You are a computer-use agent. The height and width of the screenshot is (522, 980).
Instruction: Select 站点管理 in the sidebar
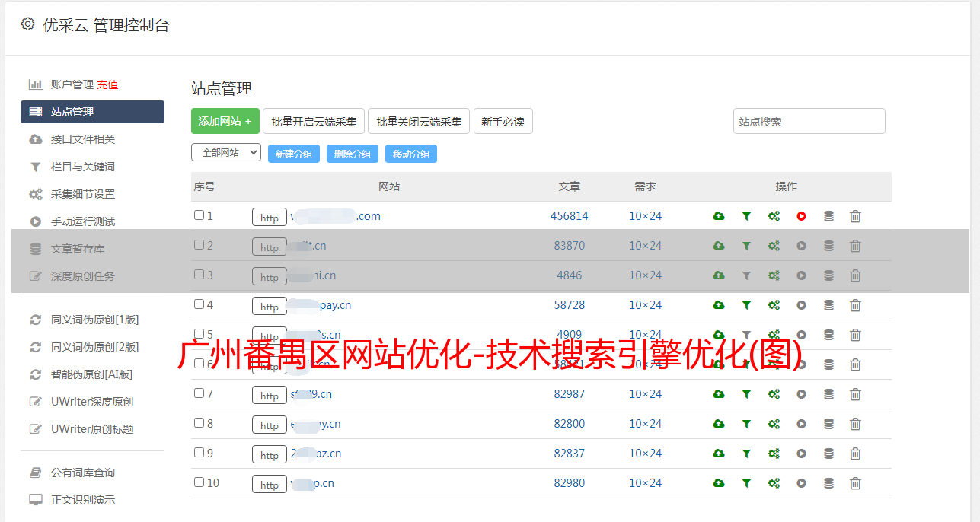coord(92,112)
